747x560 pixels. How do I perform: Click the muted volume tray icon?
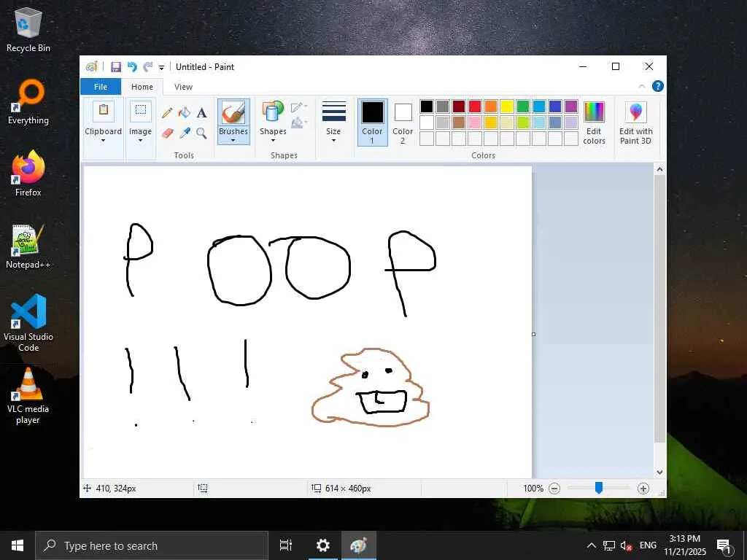click(626, 545)
